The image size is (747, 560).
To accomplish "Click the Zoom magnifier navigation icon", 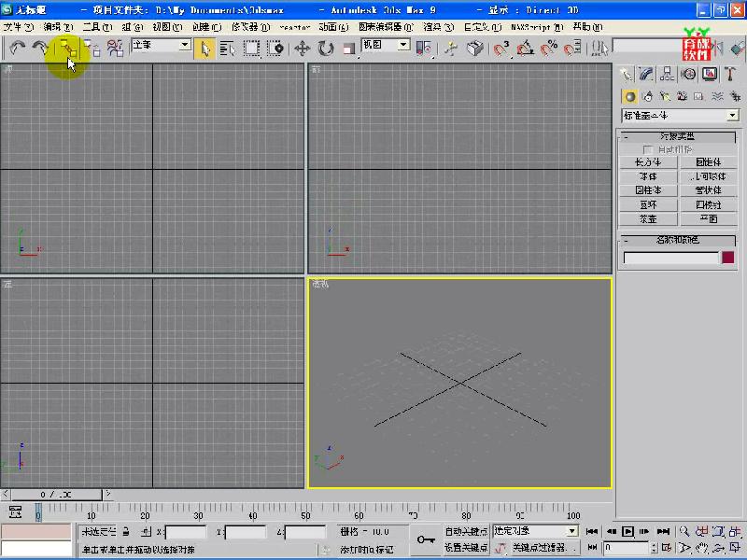I will coord(684,531).
